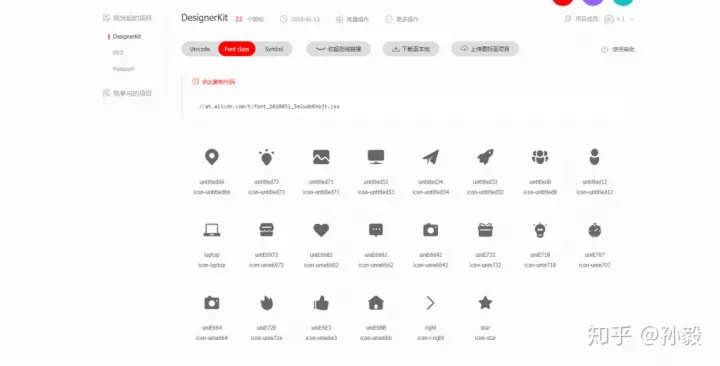Click the 'icon-laptop' class name text
The height and width of the screenshot is (366, 720).
[x=212, y=265]
